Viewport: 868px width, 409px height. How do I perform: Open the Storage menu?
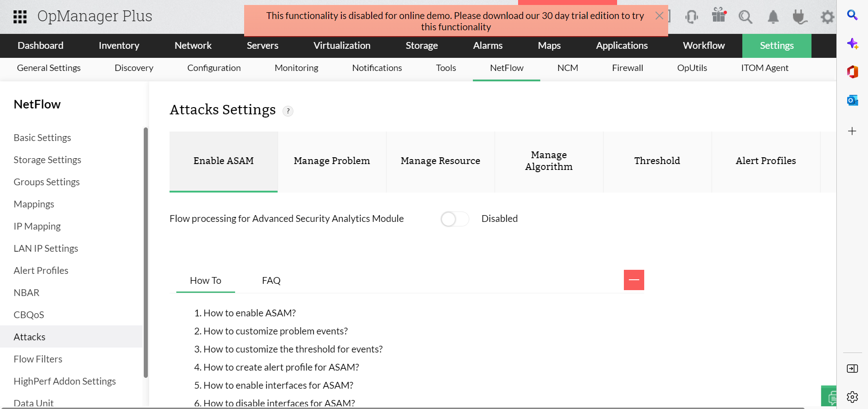[422, 46]
